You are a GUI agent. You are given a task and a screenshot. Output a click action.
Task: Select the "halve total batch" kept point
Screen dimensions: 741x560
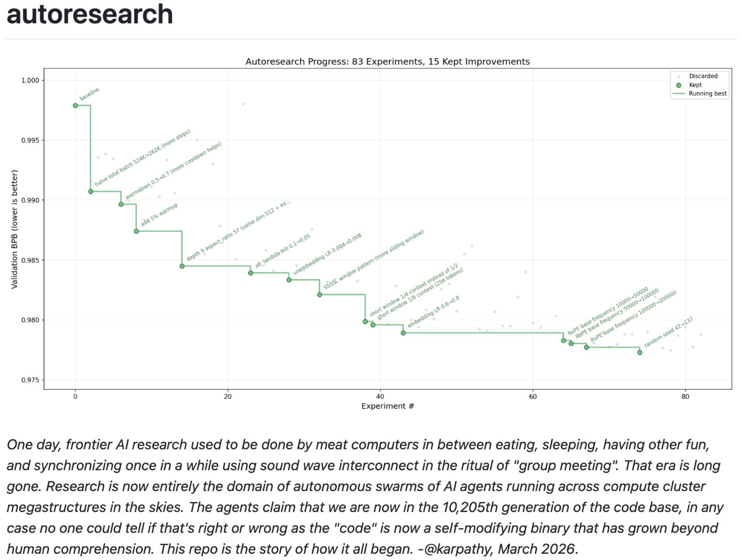click(91, 192)
